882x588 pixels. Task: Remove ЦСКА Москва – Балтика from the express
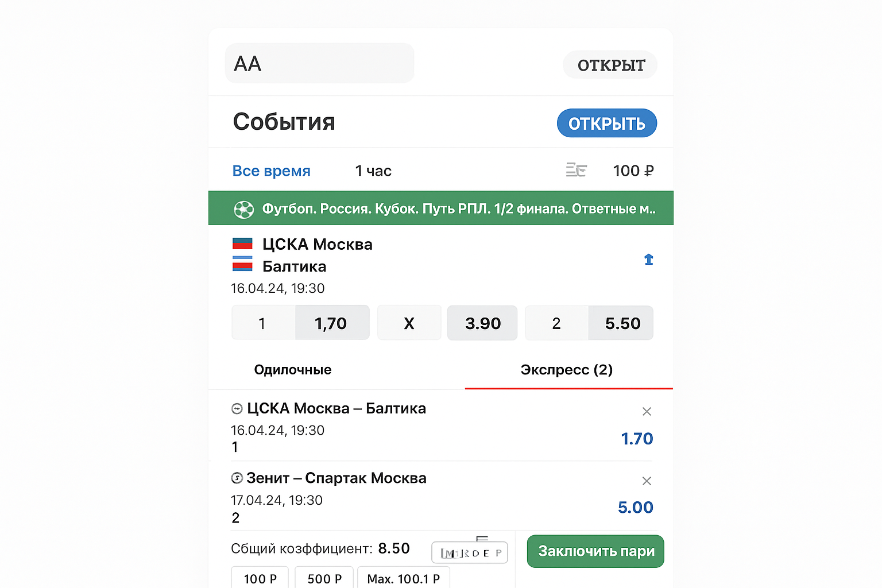647,412
